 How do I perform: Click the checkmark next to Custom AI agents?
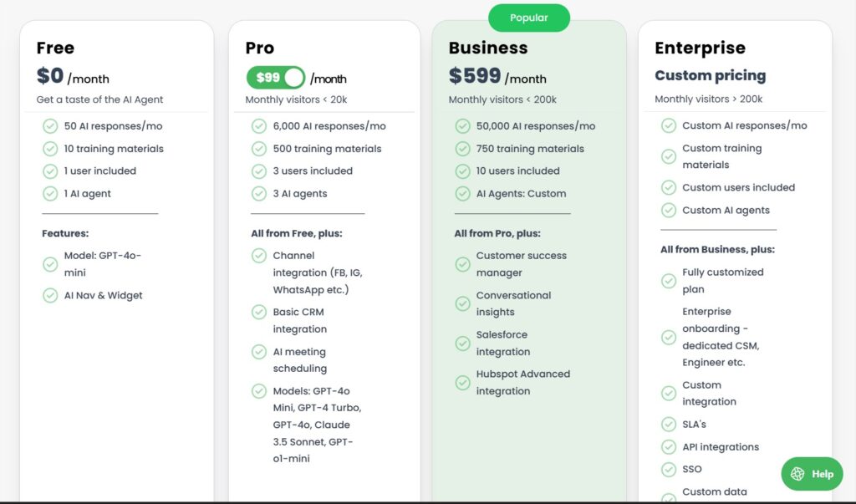(x=669, y=210)
